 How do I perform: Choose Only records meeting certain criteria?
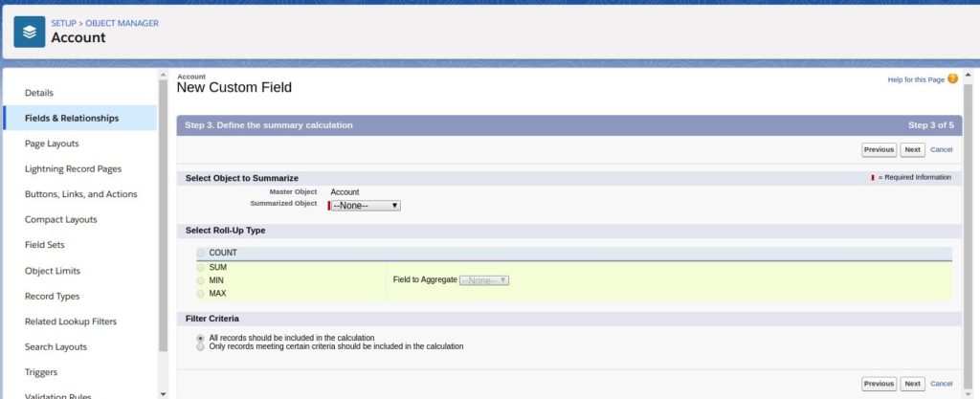201,346
